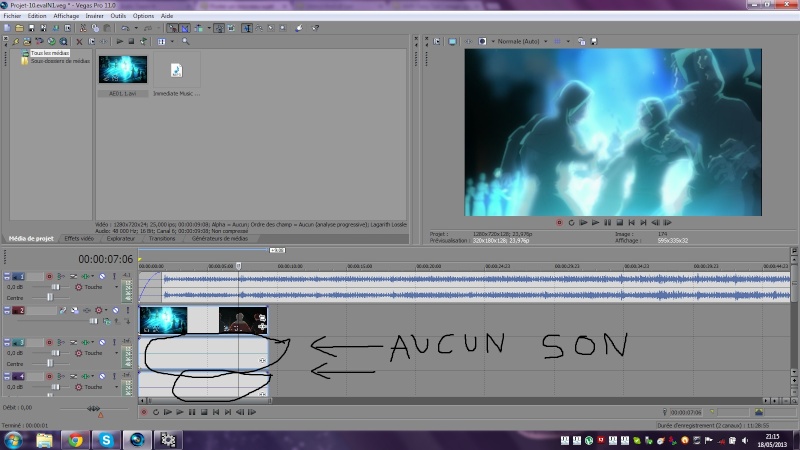The height and width of the screenshot is (450, 800).
Task: Click the New project icon
Action: (7, 28)
